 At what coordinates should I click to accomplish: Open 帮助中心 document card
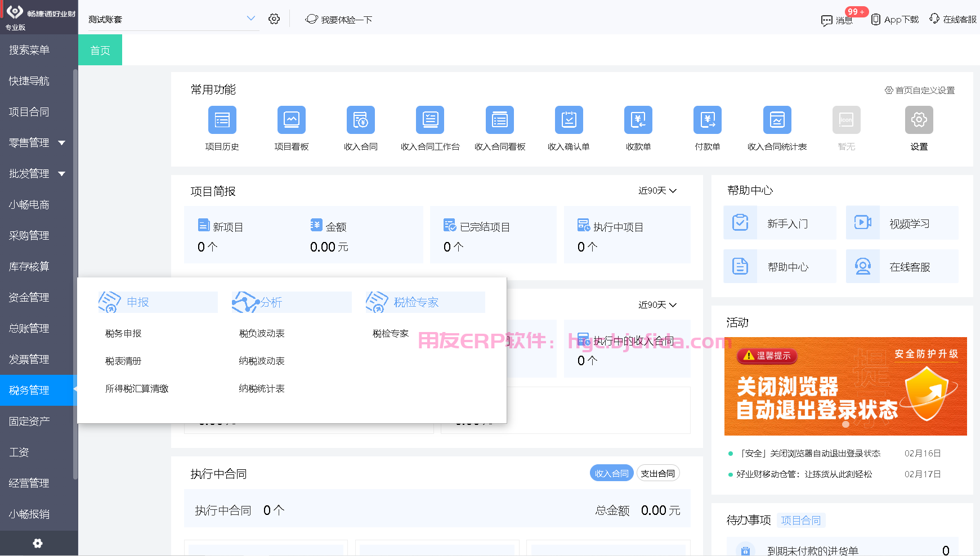(x=780, y=266)
